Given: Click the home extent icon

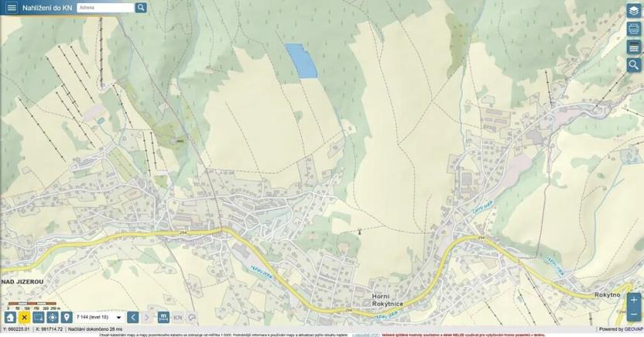Looking at the screenshot, I should click(10, 317).
